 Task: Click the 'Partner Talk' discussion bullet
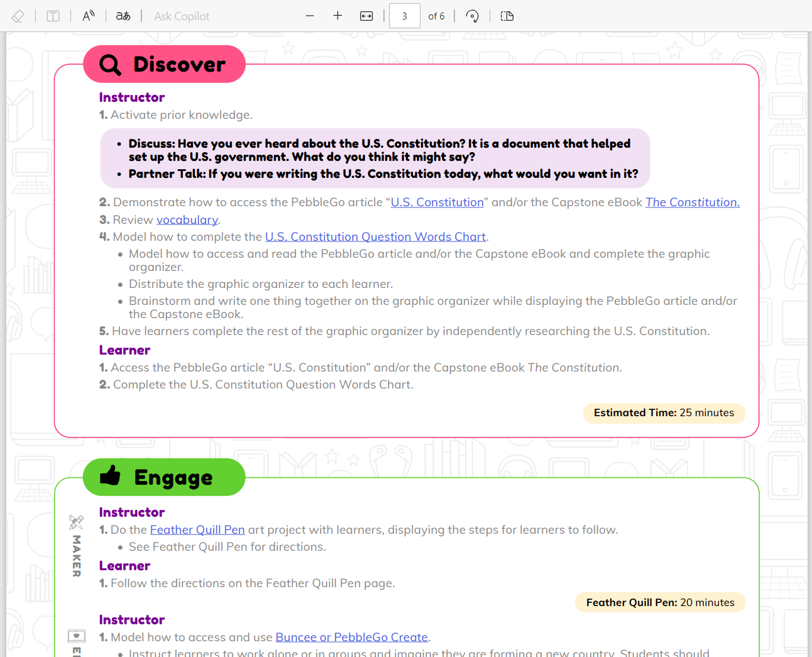[x=383, y=174]
